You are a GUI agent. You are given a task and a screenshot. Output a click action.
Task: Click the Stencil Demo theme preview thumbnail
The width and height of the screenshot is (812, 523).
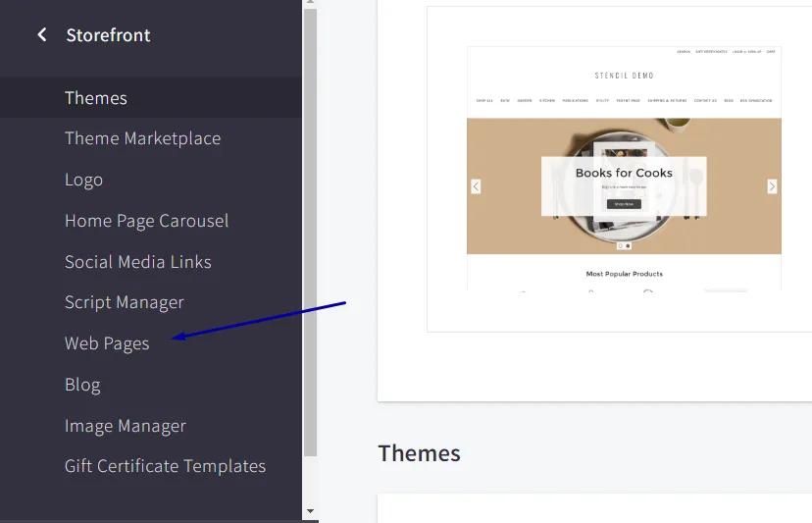(624, 169)
